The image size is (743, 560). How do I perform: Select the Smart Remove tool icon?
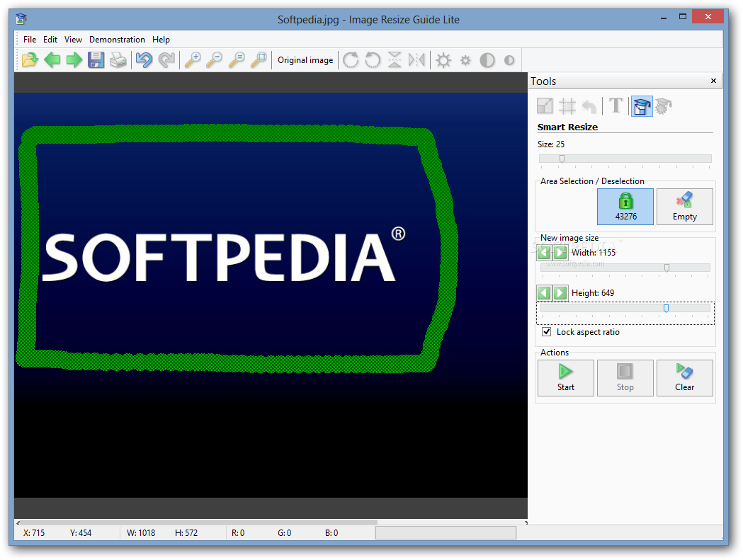(664, 106)
